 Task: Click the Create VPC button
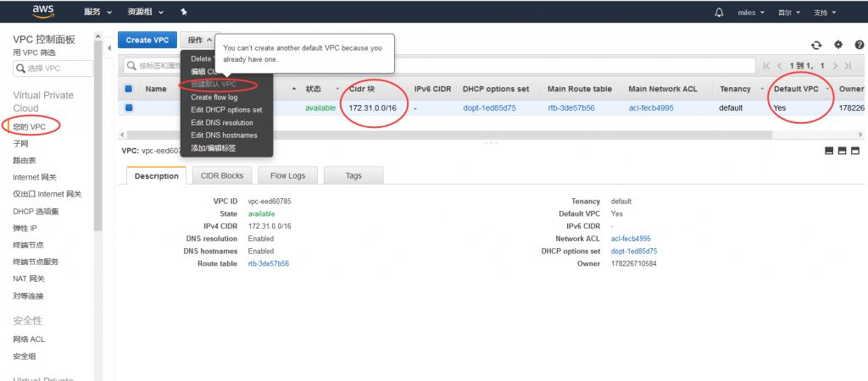pos(147,40)
